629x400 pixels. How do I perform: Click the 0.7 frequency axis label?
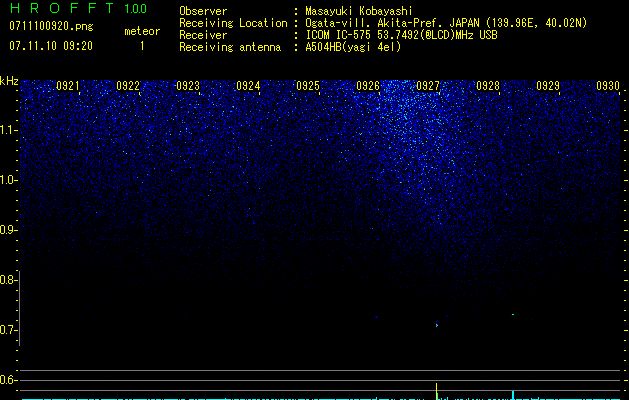(8, 330)
